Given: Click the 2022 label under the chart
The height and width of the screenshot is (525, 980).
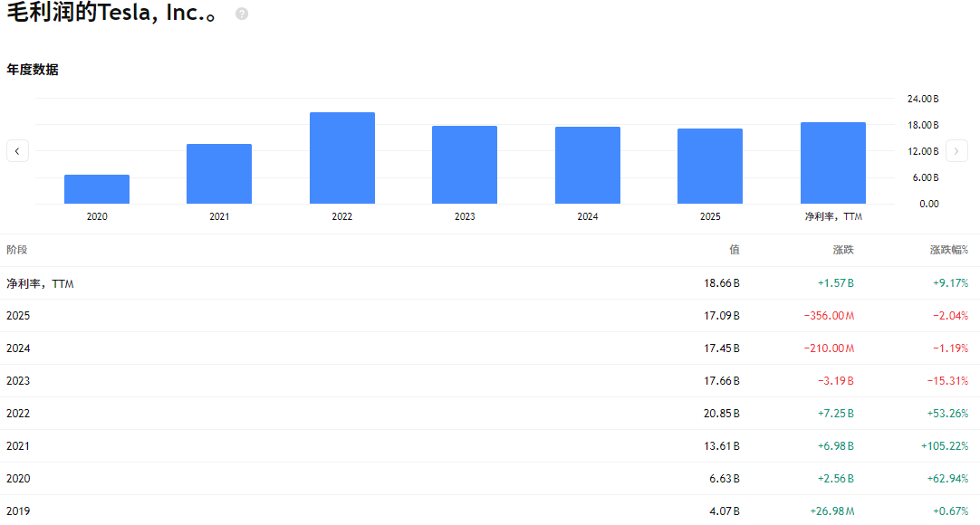Looking at the screenshot, I should 341,216.
